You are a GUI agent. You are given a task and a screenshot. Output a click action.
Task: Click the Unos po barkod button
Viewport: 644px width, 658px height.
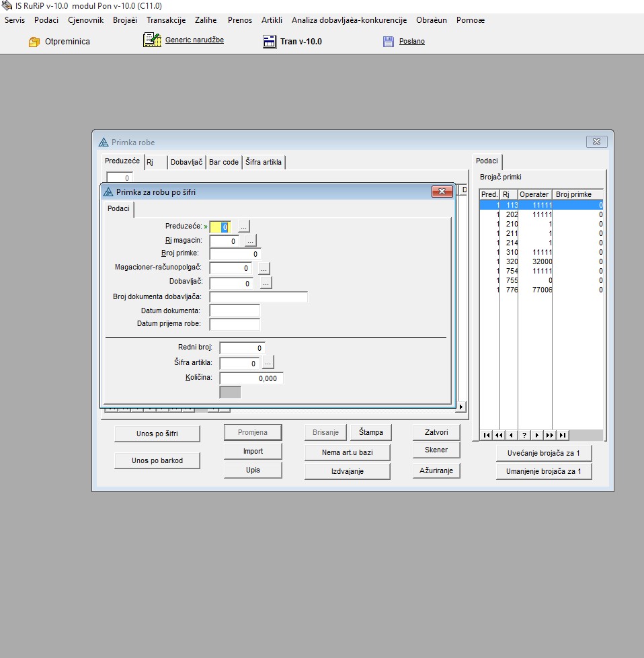click(157, 460)
